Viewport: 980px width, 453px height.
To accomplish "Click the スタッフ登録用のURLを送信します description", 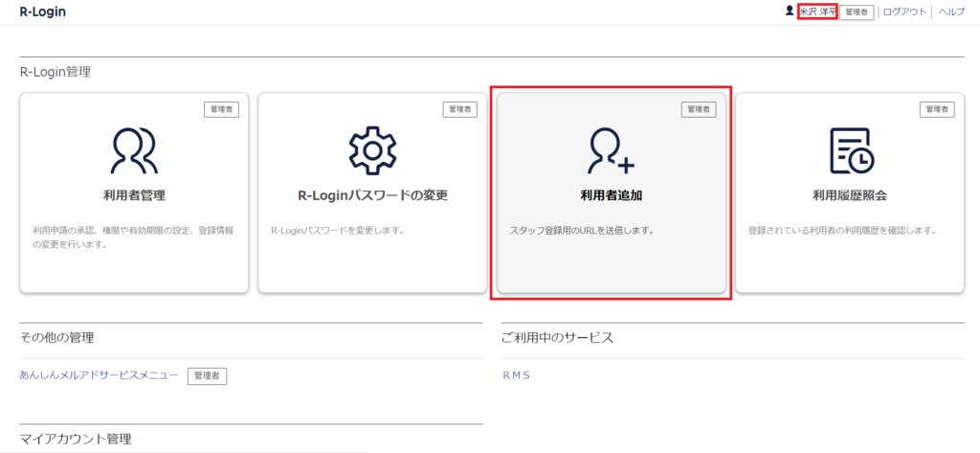I will (581, 231).
